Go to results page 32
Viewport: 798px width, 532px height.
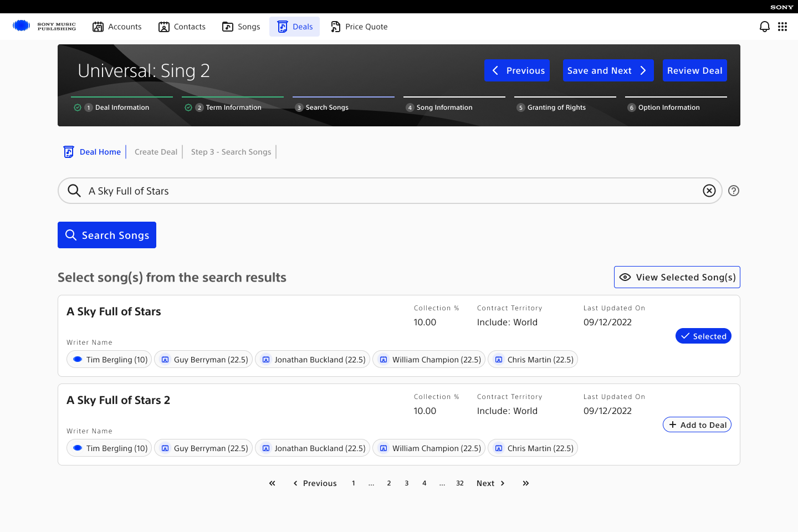pos(460,483)
